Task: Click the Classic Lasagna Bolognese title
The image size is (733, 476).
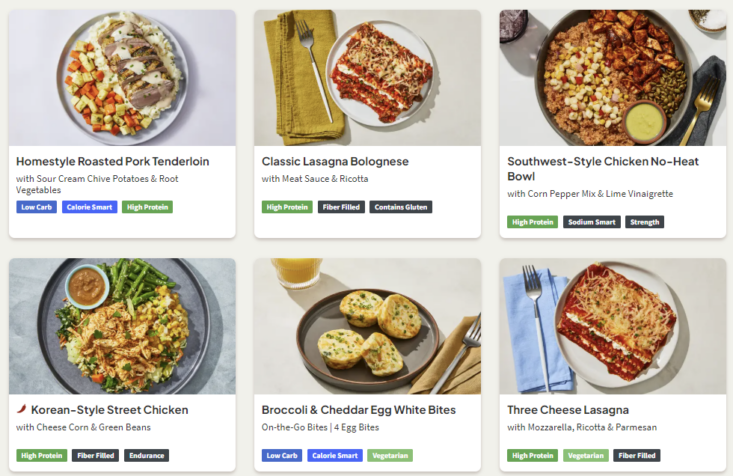Action: 335,161
